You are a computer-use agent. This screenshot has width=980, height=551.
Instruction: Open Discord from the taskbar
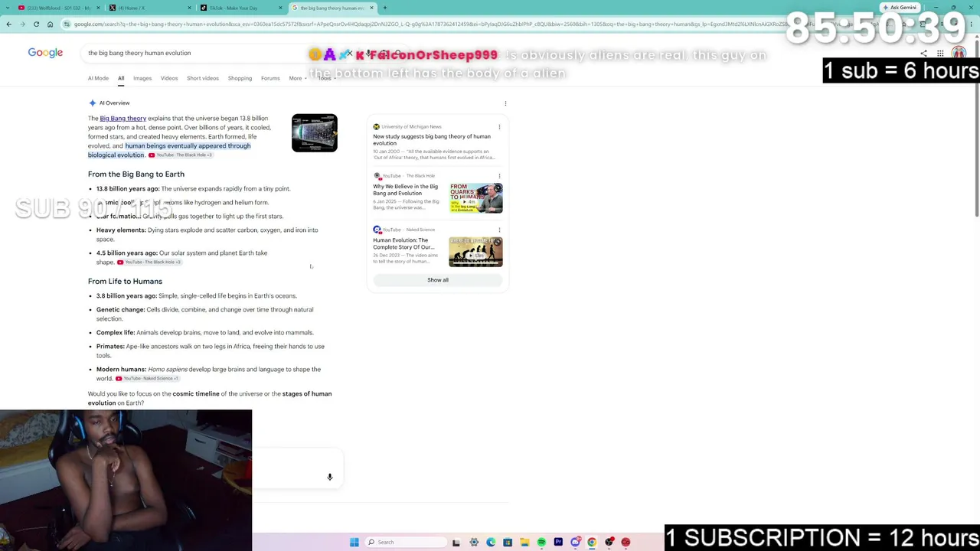[575, 543]
